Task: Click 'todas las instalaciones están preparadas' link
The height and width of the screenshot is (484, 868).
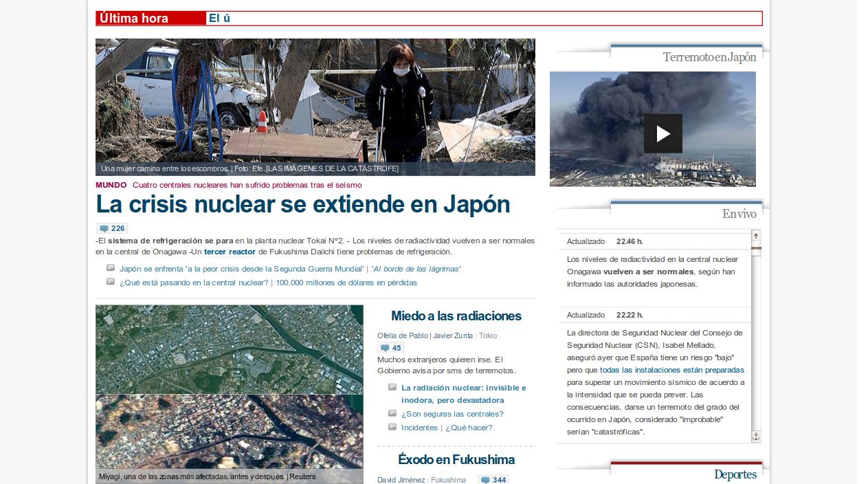Action: pyautogui.click(x=671, y=370)
